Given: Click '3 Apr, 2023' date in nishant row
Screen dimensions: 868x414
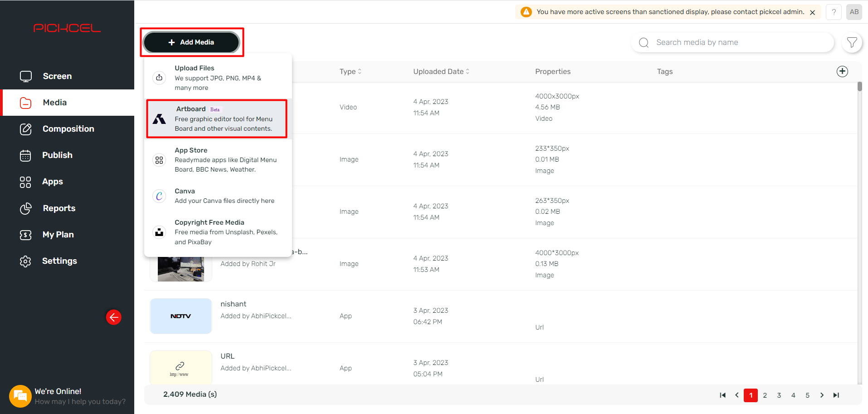Looking at the screenshot, I should click(430, 310).
